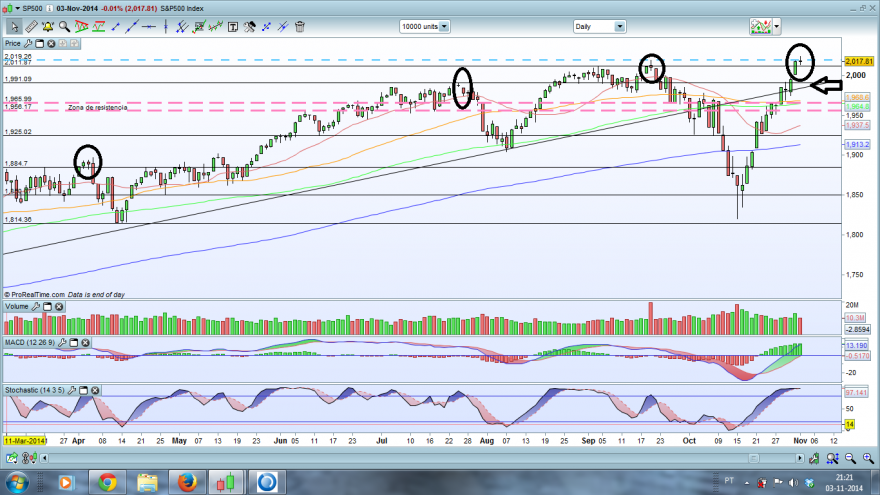This screenshot has height=495, width=880.
Task: Open the SP500 instrument menu arrow
Action: [x=17, y=8]
